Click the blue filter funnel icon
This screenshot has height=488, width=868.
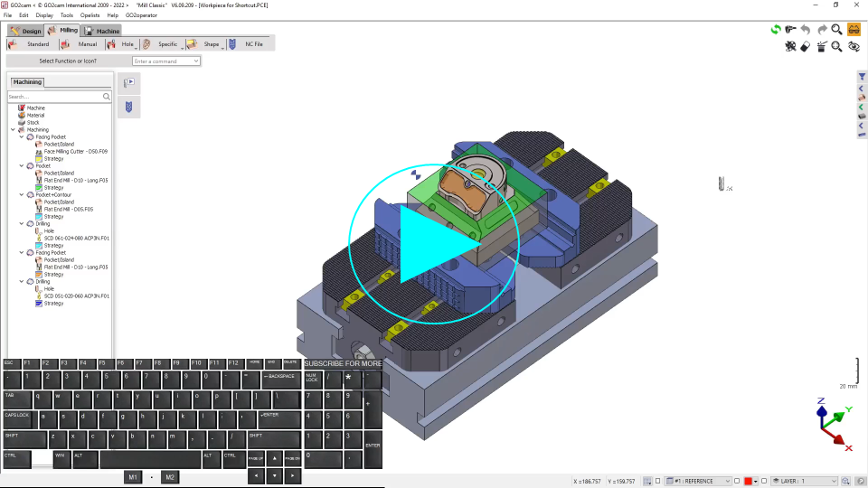click(x=862, y=78)
